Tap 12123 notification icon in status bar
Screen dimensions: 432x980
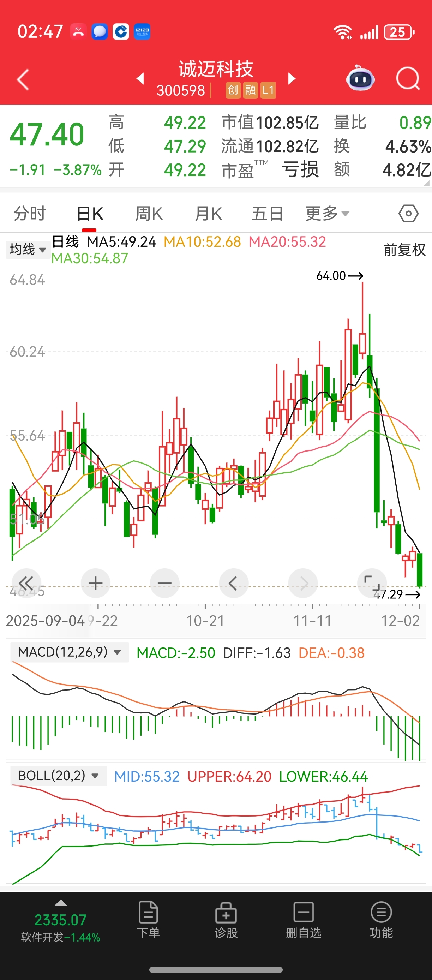(142, 31)
